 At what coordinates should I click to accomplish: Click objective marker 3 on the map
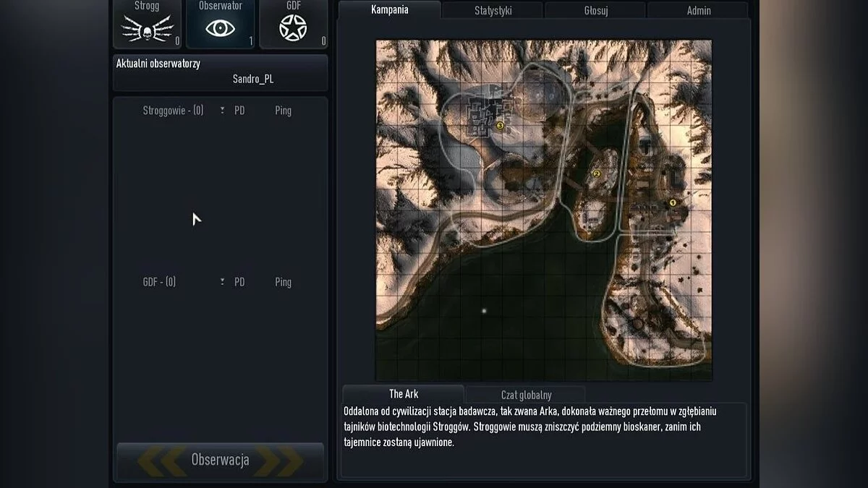point(500,125)
